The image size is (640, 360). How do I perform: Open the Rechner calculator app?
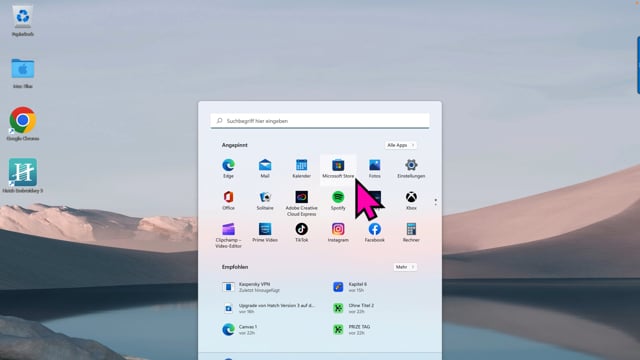pos(411,233)
